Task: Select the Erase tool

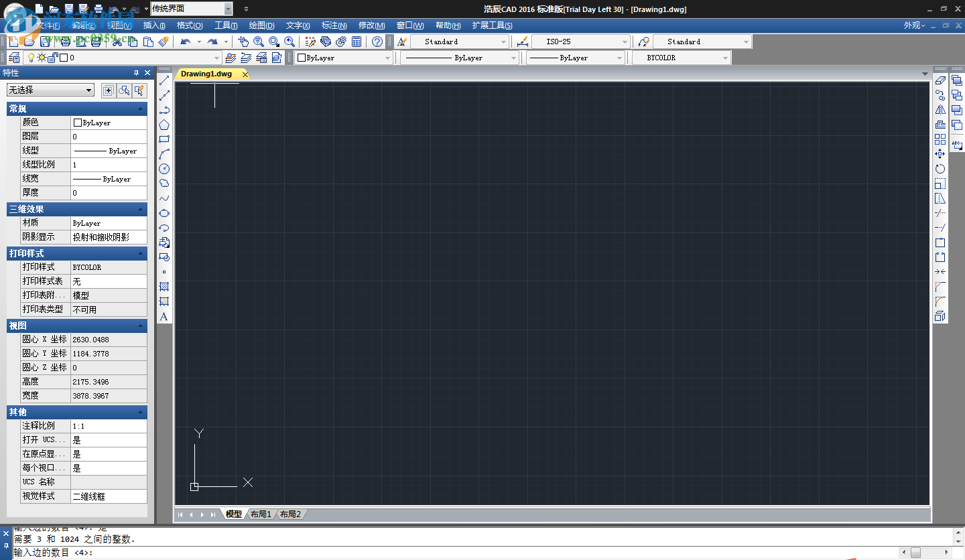Action: 940,80
